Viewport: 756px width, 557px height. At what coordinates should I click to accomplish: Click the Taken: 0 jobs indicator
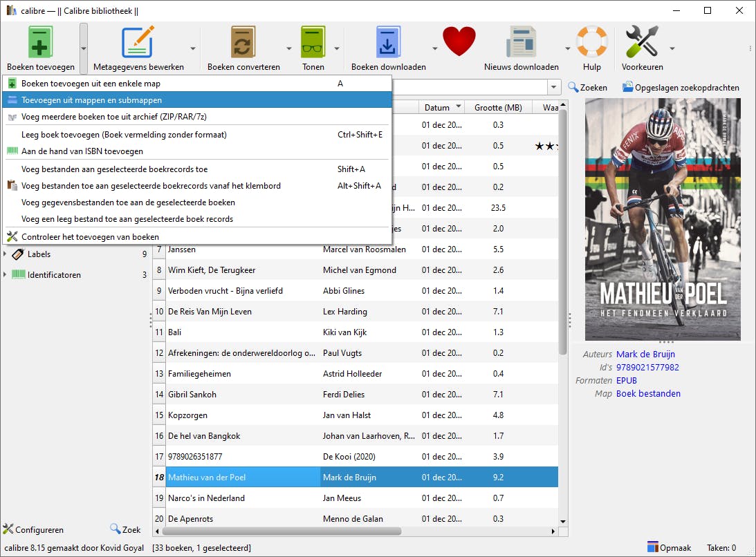(721, 548)
